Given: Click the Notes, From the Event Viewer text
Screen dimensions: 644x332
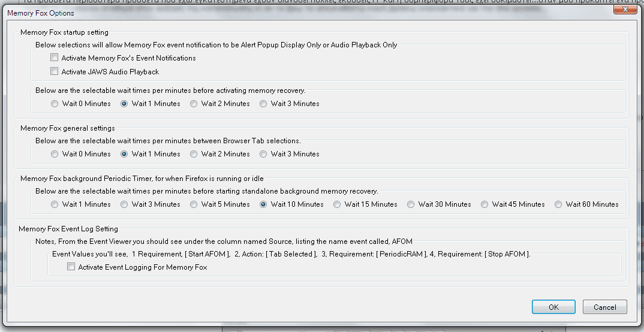Looking at the screenshot, I should 224,242.
